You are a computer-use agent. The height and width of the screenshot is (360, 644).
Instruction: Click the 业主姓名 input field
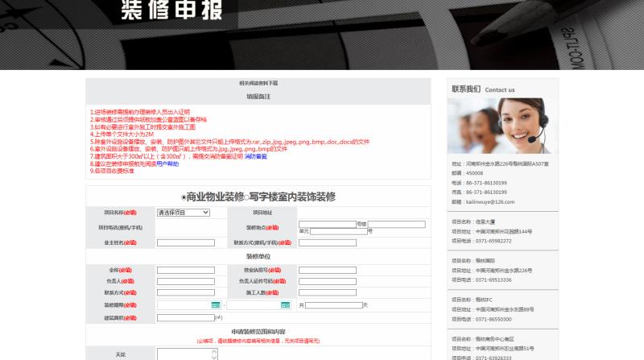click(x=185, y=242)
